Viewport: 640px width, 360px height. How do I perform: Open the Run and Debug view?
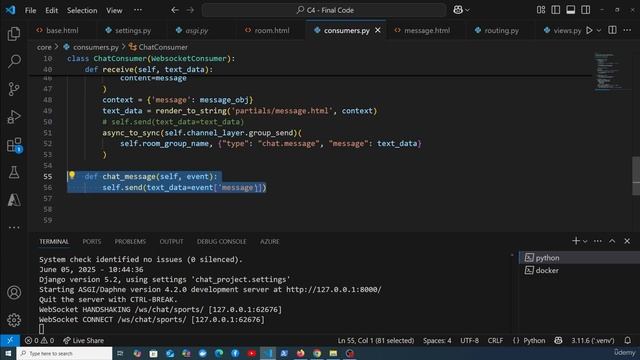pyautogui.click(x=14, y=117)
